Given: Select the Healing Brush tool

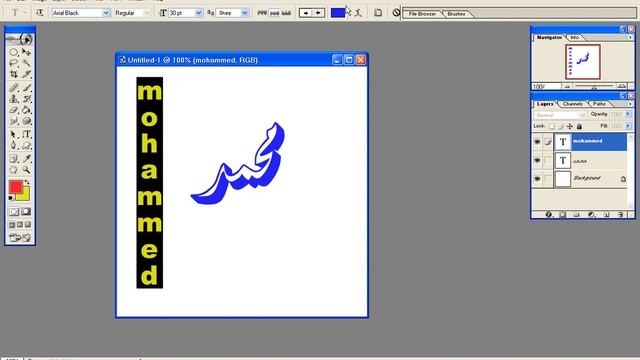Looking at the screenshot, I should [13, 87].
